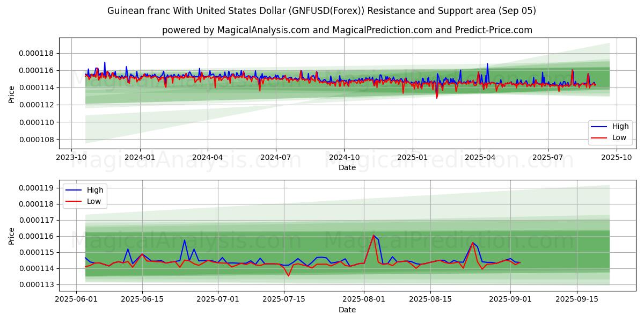The image size is (644, 322).
Task: Click bottom chart x-axis tick 2025-08-01
Action: click(x=364, y=300)
